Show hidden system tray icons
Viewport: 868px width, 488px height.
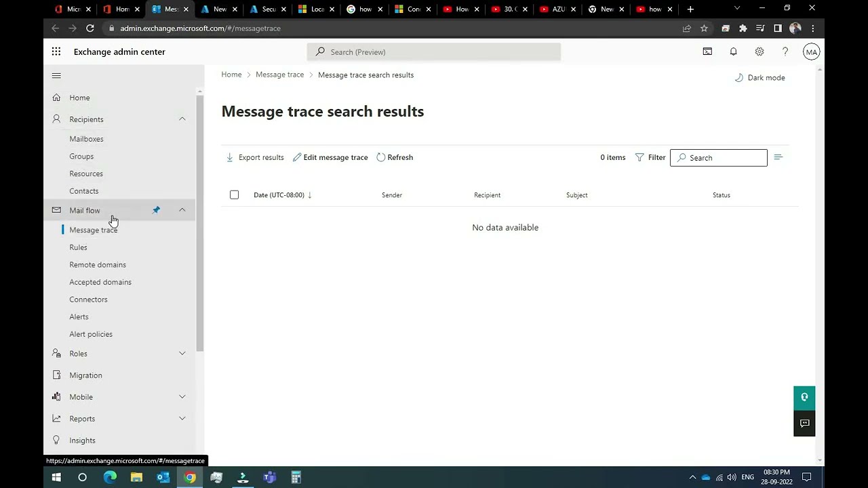(692, 477)
